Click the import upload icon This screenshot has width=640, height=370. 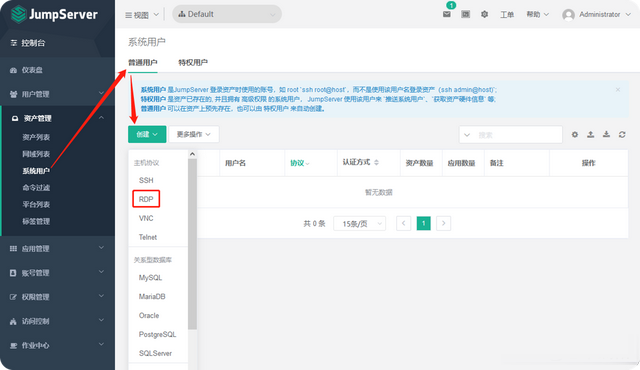pyautogui.click(x=591, y=135)
